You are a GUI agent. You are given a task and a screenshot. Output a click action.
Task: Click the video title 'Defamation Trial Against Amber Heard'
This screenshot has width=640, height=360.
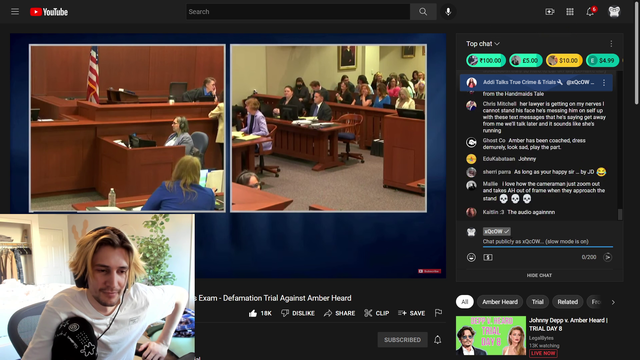coord(287,298)
